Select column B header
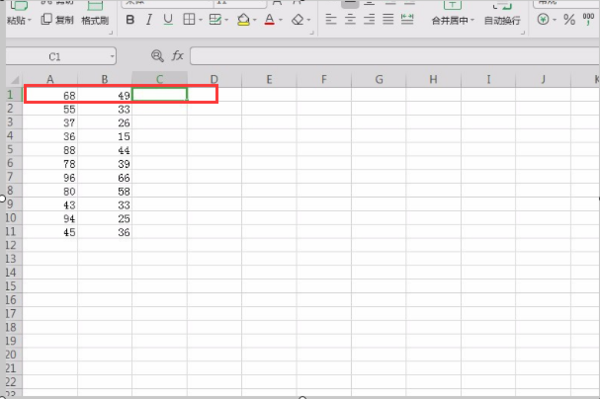 [x=105, y=80]
